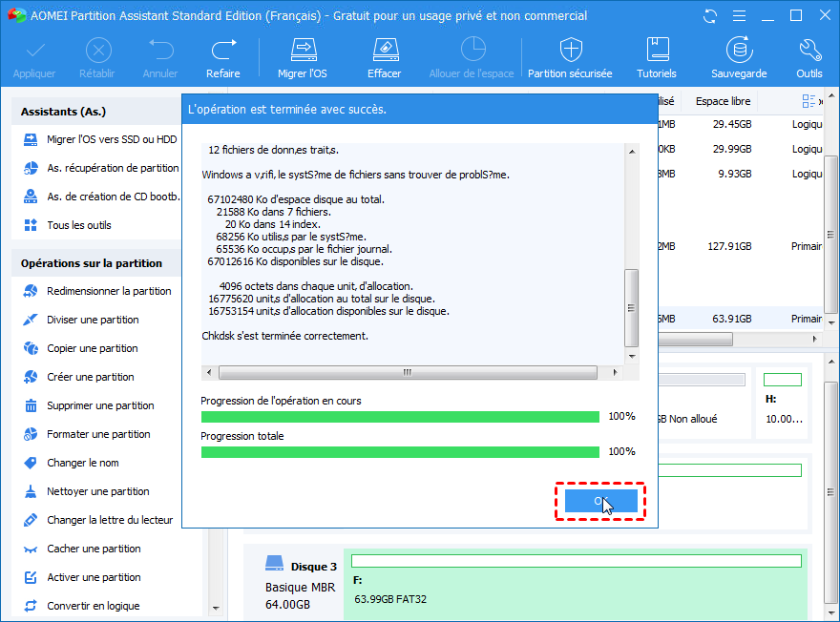Click the log's horizontal scrollbar thumb

[x=408, y=373]
